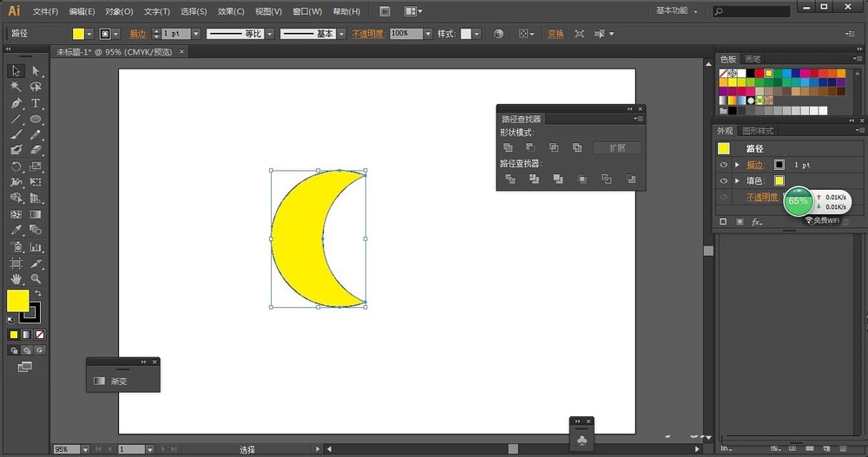Open the stroke color dropdown in control bar
The width and height of the screenshot is (868, 457).
[116, 35]
